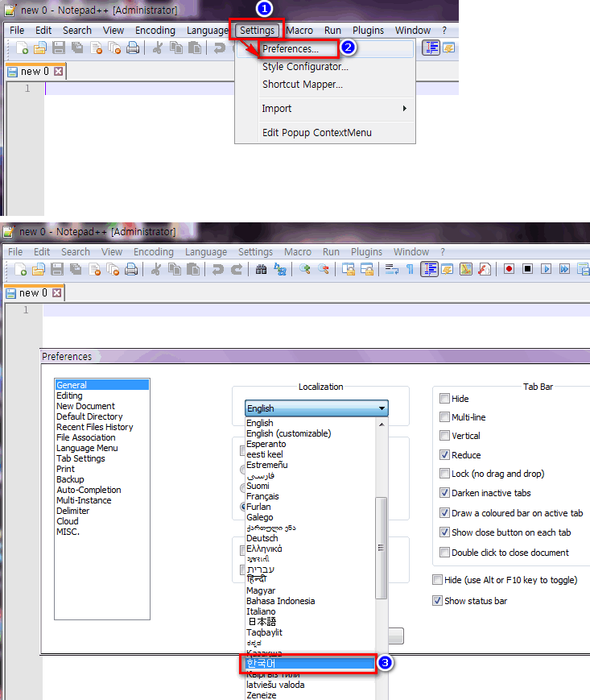
Task: Check the Tab Bar Hide checkbox
Action: pos(444,398)
